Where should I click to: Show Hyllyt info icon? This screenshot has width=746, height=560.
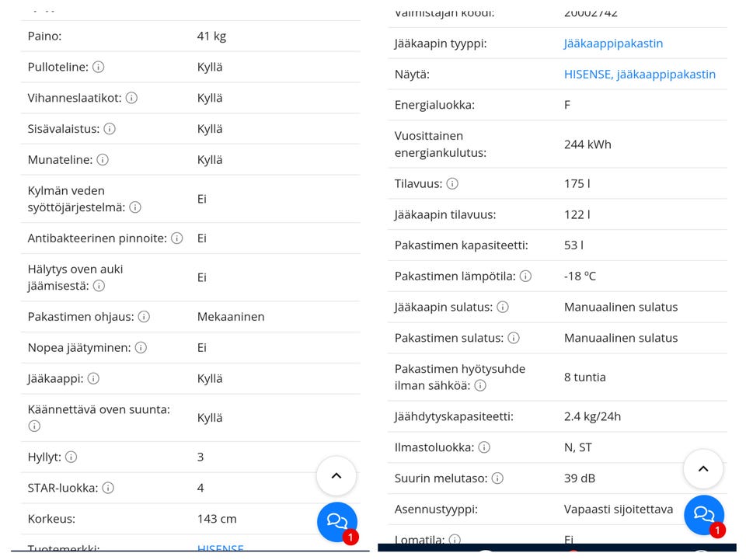(71, 457)
